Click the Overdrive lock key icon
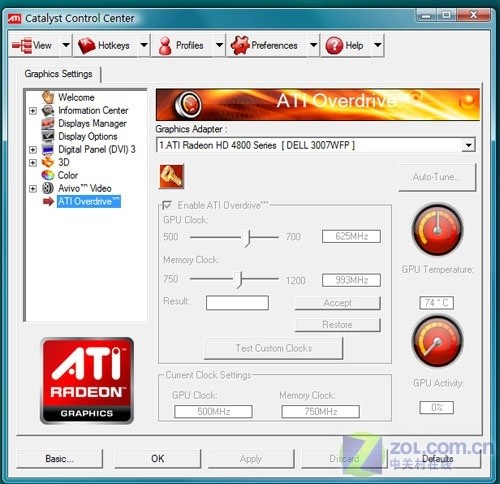The width and height of the screenshot is (500, 484). pyautogui.click(x=171, y=176)
